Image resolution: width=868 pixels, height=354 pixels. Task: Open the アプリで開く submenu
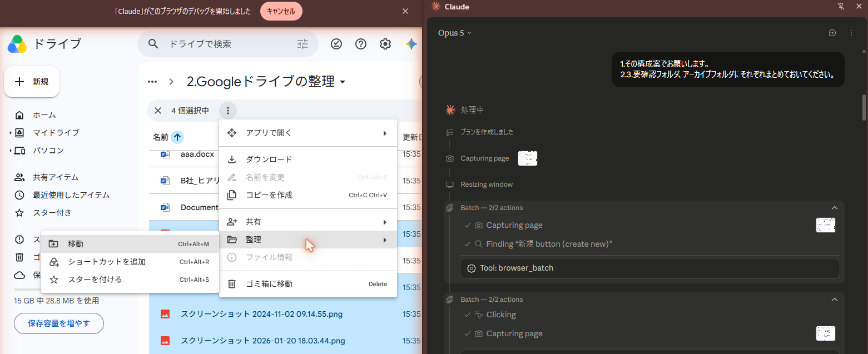[x=308, y=133]
